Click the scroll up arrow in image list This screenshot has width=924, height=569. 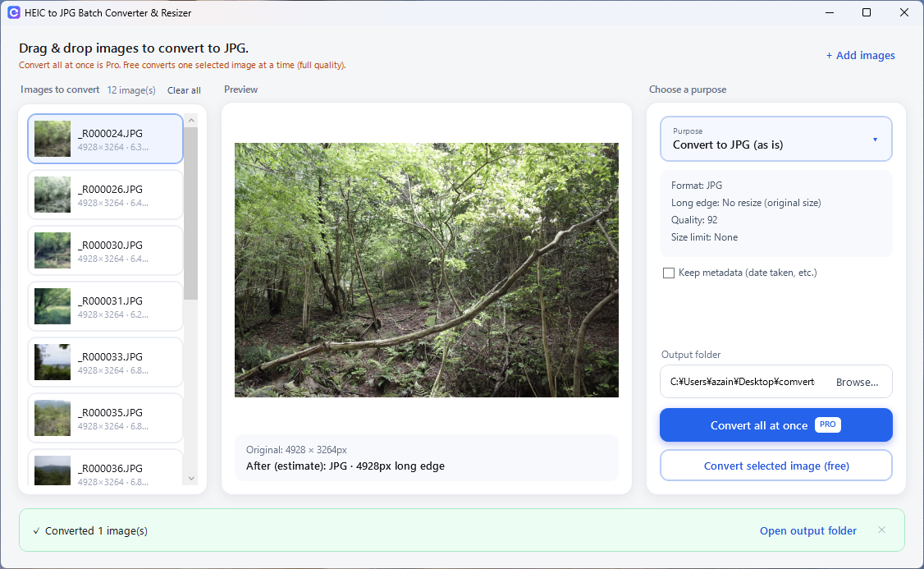[191, 120]
